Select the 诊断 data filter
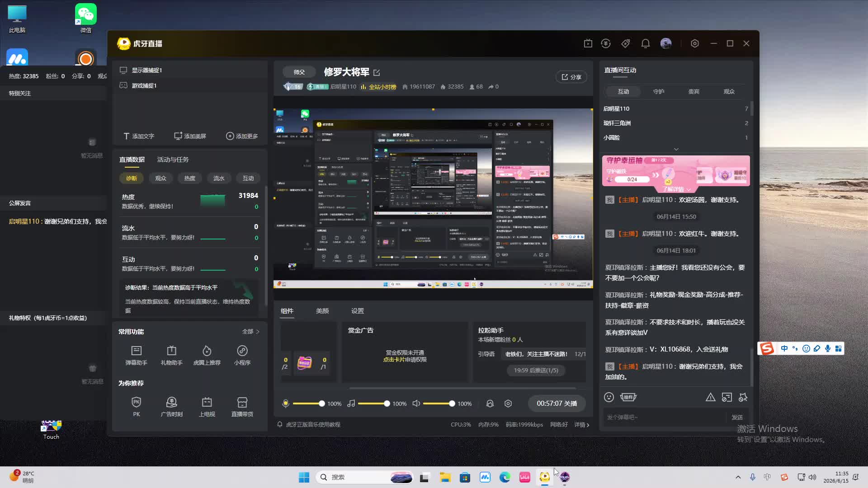The image size is (868, 488). coord(132,178)
